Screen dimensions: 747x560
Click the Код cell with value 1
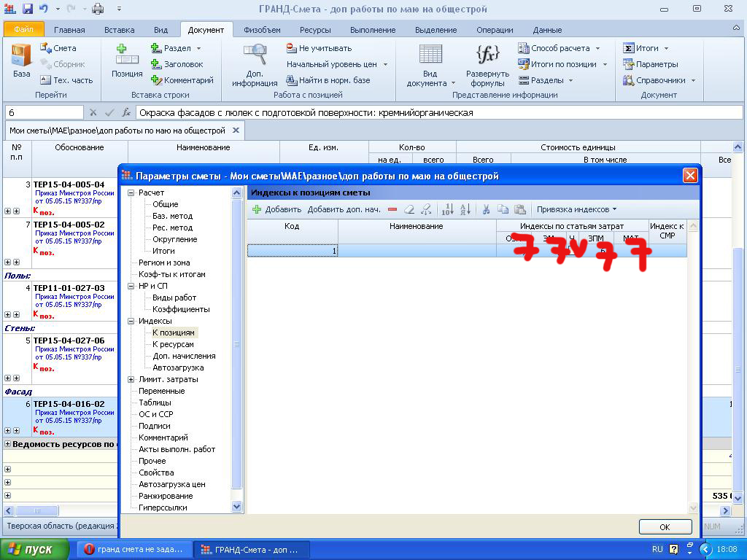click(x=293, y=251)
